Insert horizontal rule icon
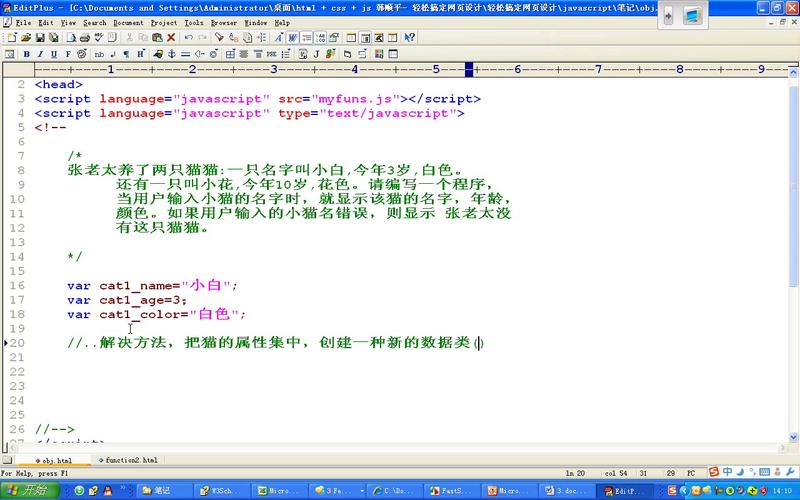This screenshot has height=500, width=800. click(186, 54)
